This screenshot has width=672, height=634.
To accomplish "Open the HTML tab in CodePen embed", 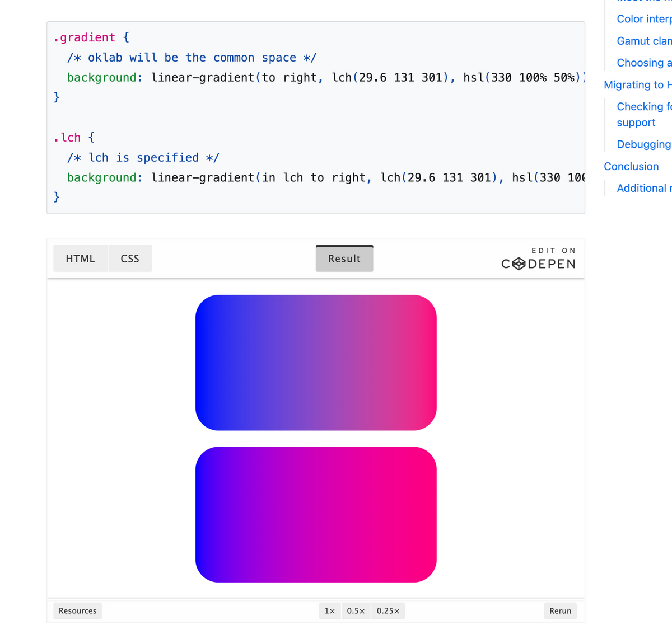I will (x=81, y=259).
